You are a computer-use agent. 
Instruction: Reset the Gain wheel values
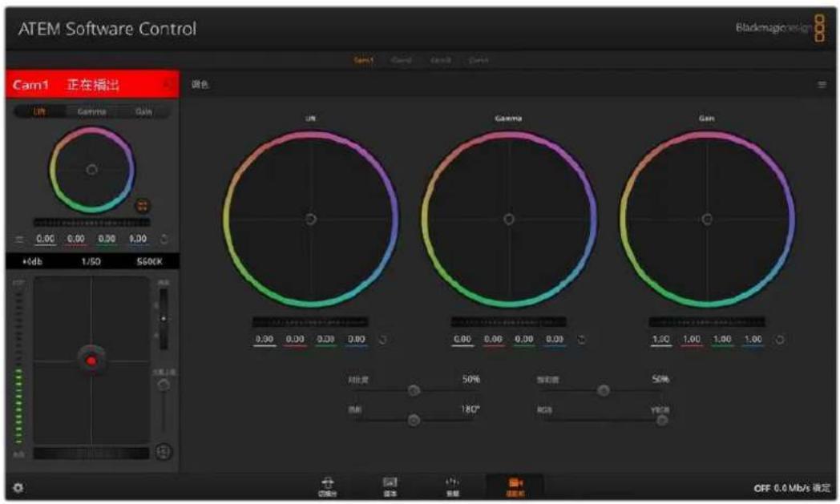click(x=779, y=340)
